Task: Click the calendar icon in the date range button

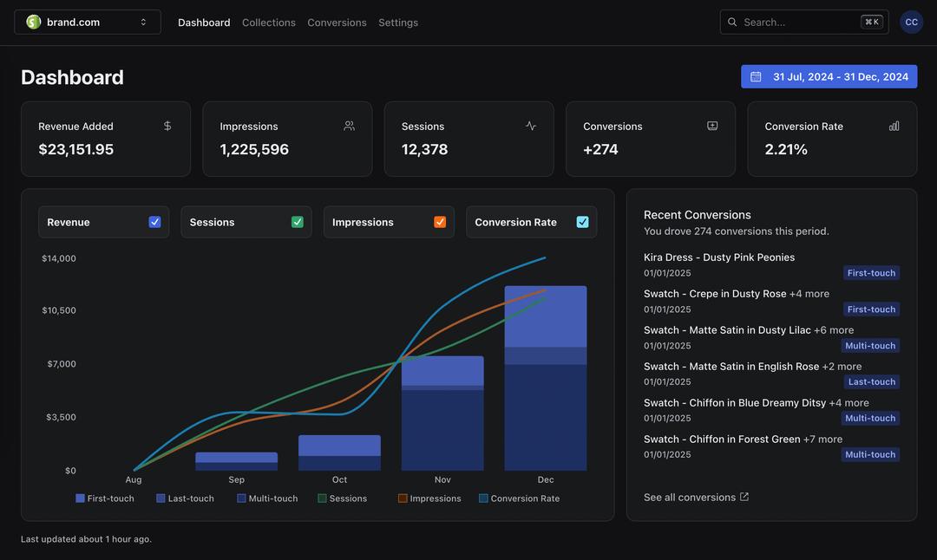Action: pyautogui.click(x=756, y=77)
